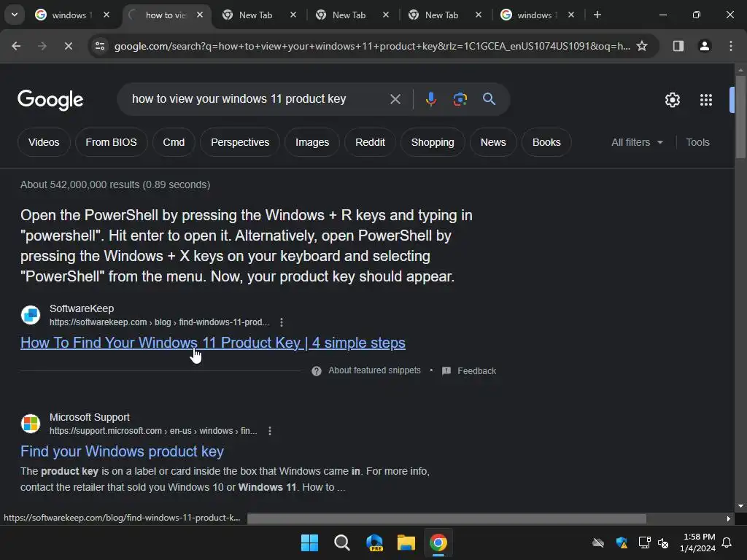The image size is (747, 560).
Task: Select the News filter chip
Action: 493,142
